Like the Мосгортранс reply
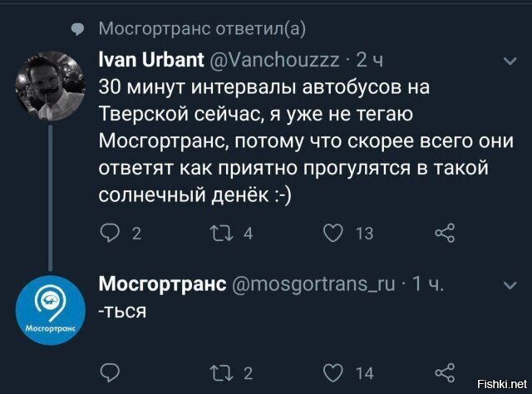 pyautogui.click(x=337, y=371)
